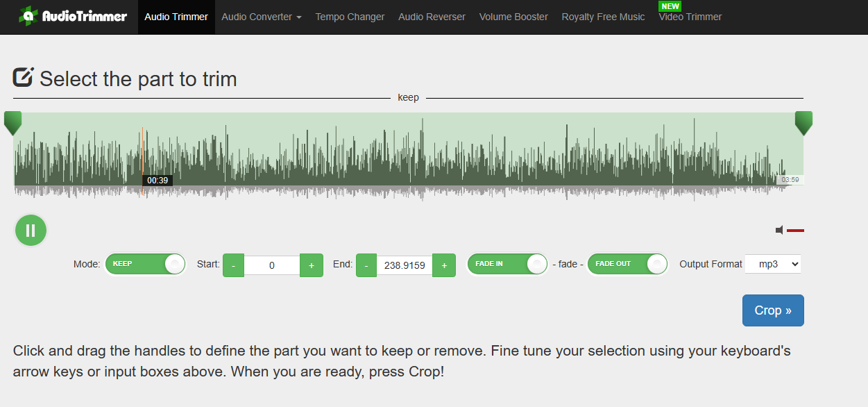Increase End time with plus button
This screenshot has width=868, height=407.
(444, 265)
